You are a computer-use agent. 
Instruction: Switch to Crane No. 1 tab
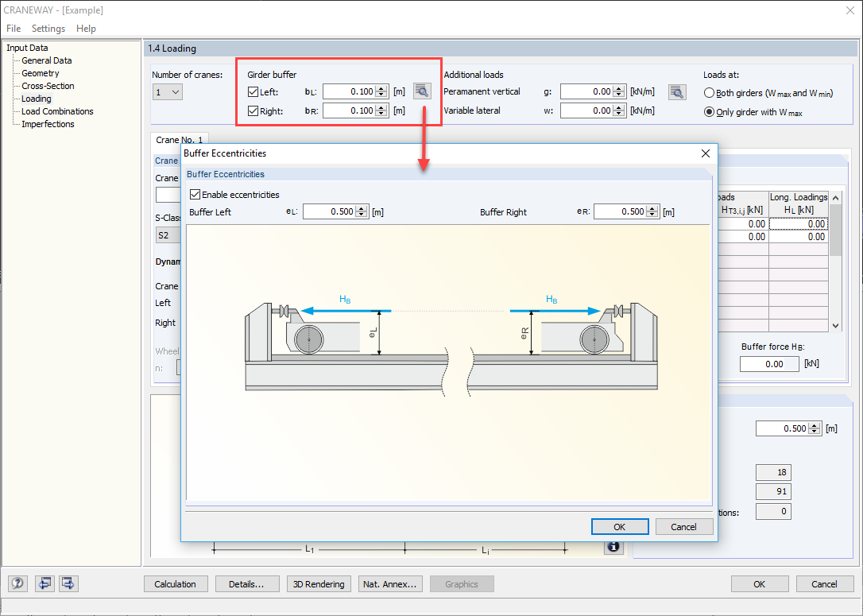point(180,139)
